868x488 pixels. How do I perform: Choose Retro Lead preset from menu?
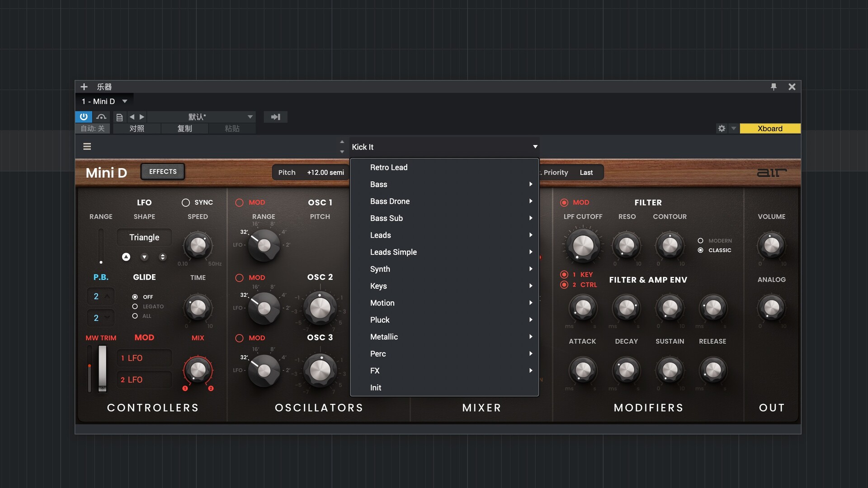tap(389, 167)
